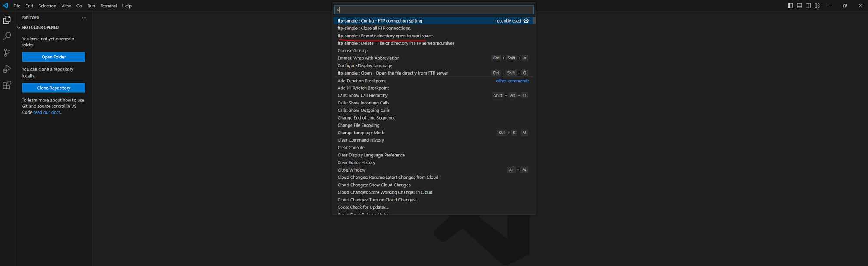Select Change Language Mode command
The width and height of the screenshot is (868, 266).
click(x=433, y=133)
